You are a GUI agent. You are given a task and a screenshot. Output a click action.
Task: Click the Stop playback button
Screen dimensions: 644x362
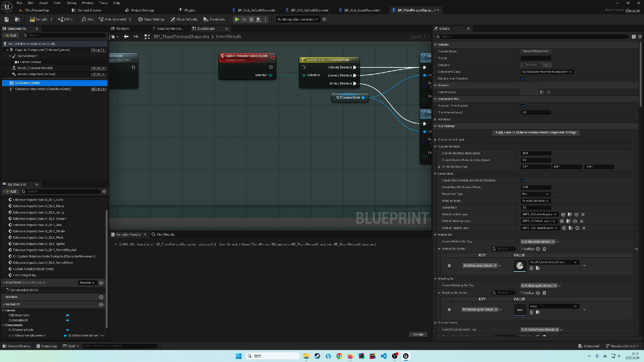pos(251,19)
